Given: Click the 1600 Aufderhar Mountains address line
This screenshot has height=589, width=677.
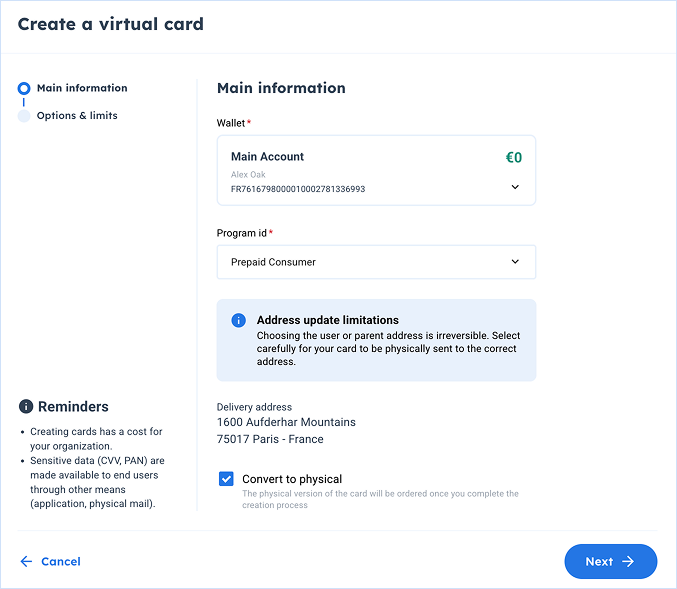Looking at the screenshot, I should point(286,422).
